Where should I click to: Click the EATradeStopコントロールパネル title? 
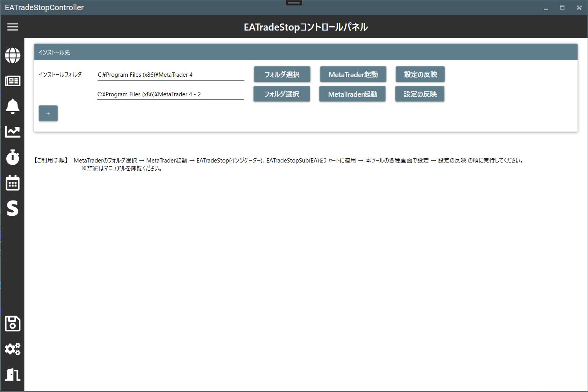pyautogui.click(x=306, y=27)
